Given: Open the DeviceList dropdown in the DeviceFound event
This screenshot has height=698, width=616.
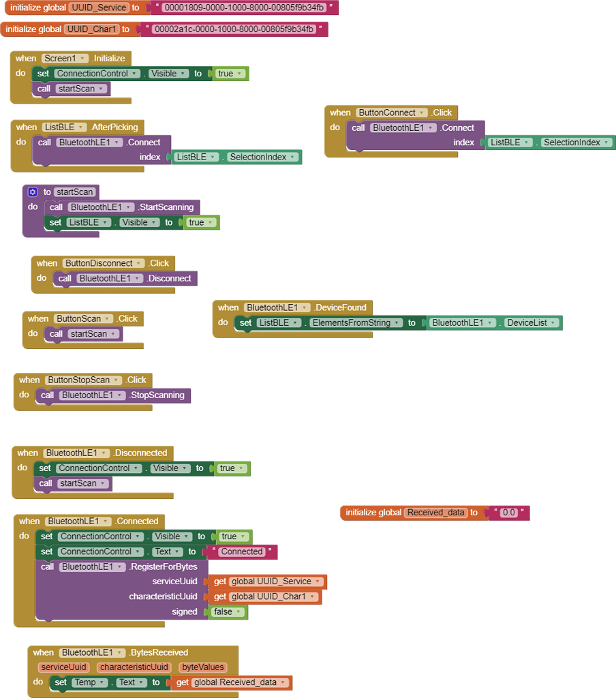Looking at the screenshot, I should 553,322.
